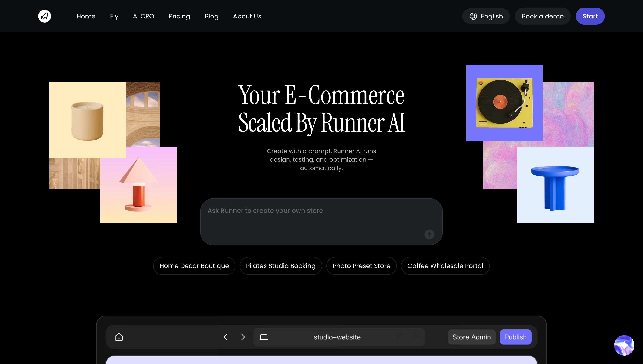Click the laptop device view icon
643x364 pixels.
264,337
